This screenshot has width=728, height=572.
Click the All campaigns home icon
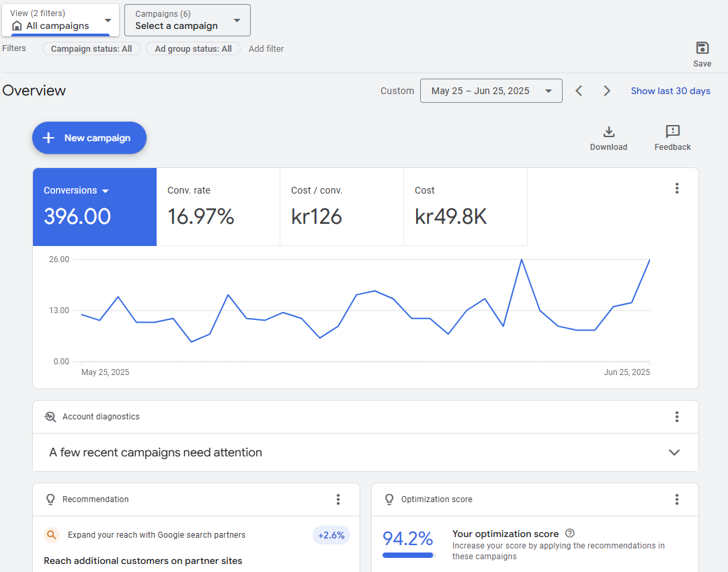click(17, 26)
